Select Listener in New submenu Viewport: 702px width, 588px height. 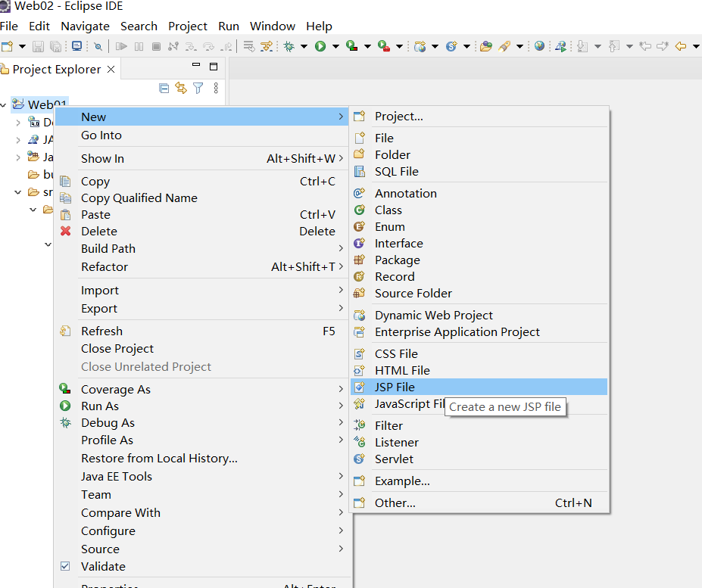click(x=479, y=442)
